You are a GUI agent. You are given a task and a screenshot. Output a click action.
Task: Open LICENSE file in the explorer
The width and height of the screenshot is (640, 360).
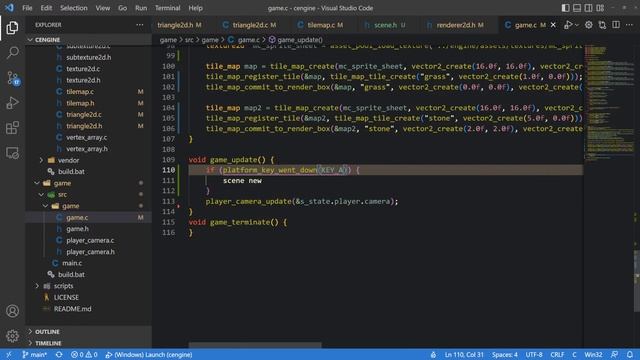tap(66, 298)
